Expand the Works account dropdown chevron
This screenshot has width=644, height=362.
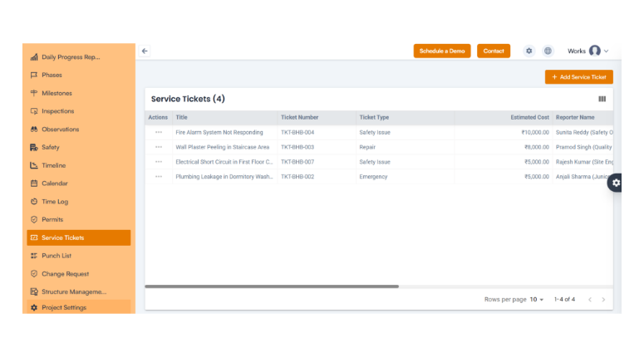pyautogui.click(x=607, y=51)
